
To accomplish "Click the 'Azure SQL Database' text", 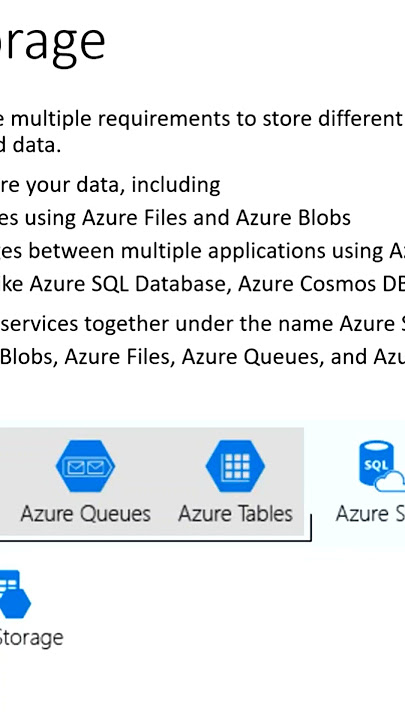I will [x=129, y=284].
